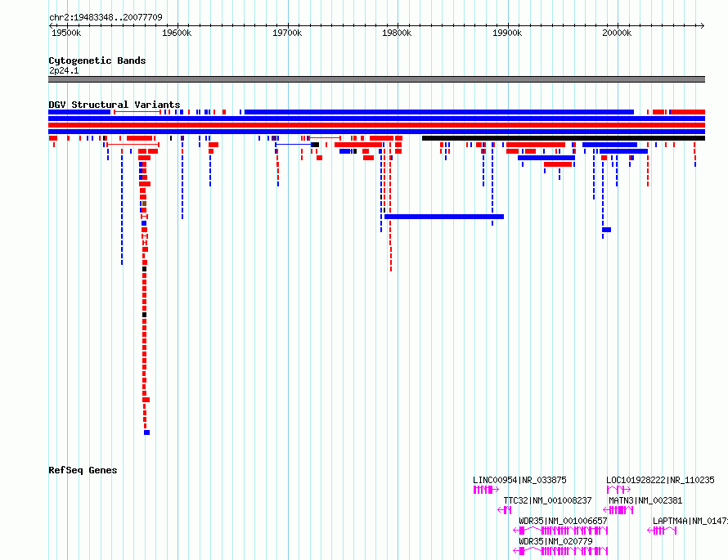
Task: Select the long black variant bar under the full-width bars
Action: [564, 138]
